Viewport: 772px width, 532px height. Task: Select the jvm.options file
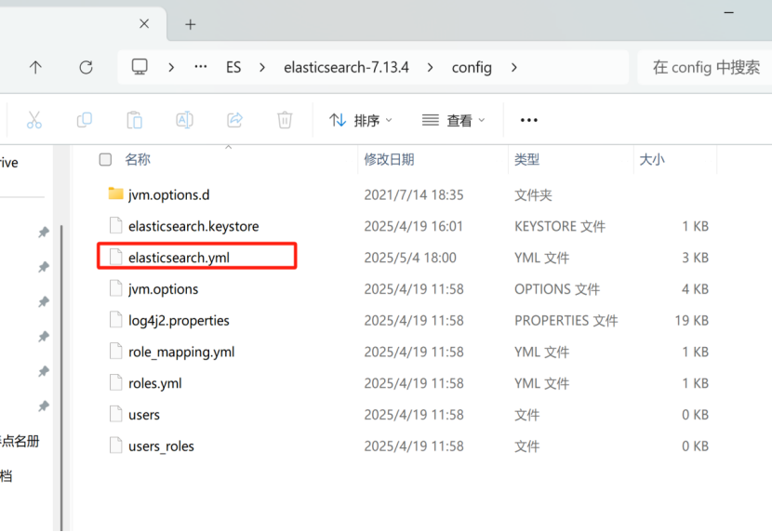tap(163, 289)
